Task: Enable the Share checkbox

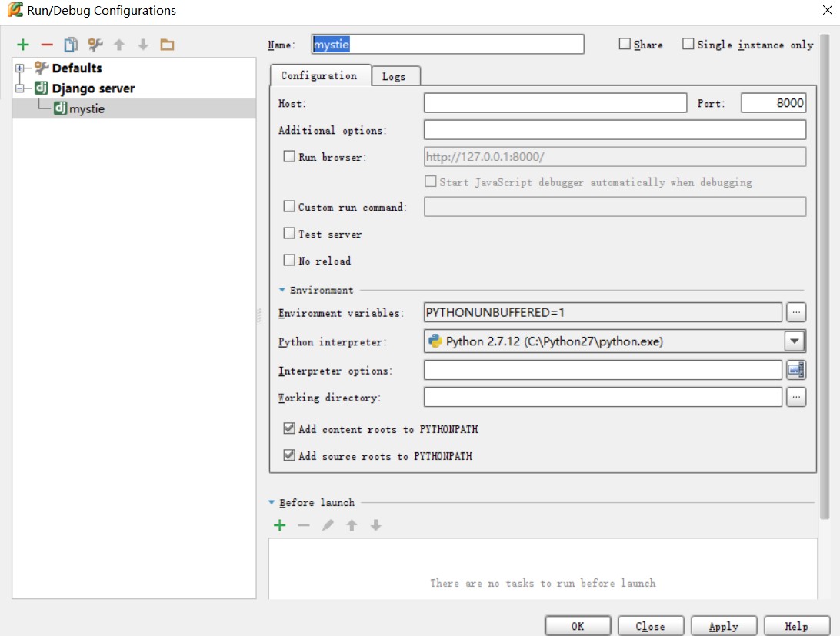Action: coord(625,44)
